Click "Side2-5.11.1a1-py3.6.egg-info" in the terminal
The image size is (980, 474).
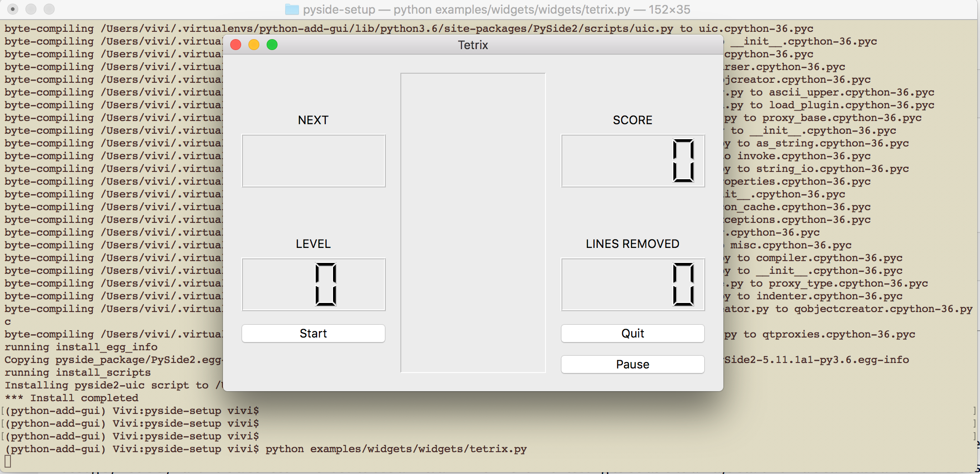coord(817,360)
